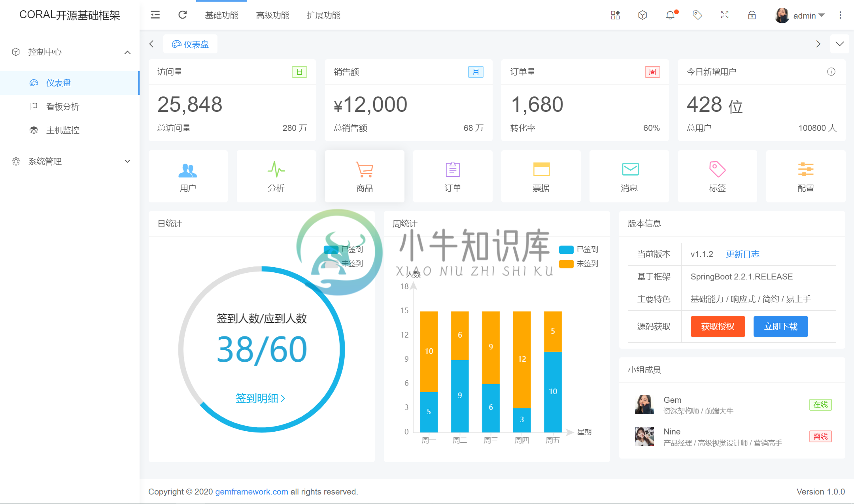
Task: Select the 仪表盘 page tab
Action: click(x=190, y=44)
